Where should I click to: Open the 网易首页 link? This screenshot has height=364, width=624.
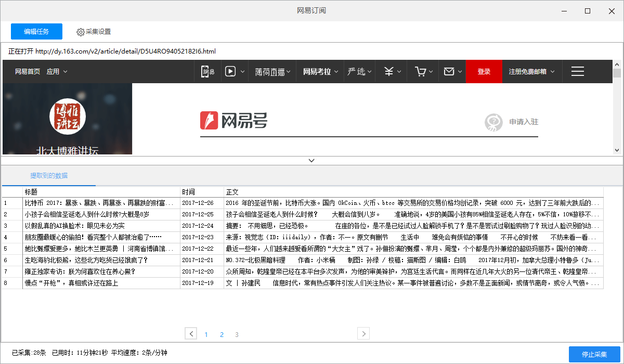pos(28,72)
